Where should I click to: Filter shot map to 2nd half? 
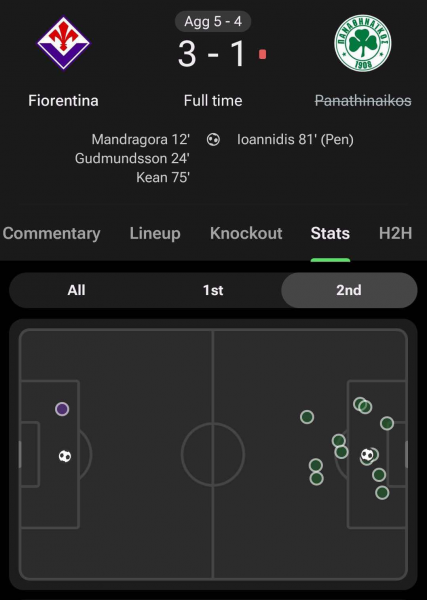pyautogui.click(x=349, y=290)
